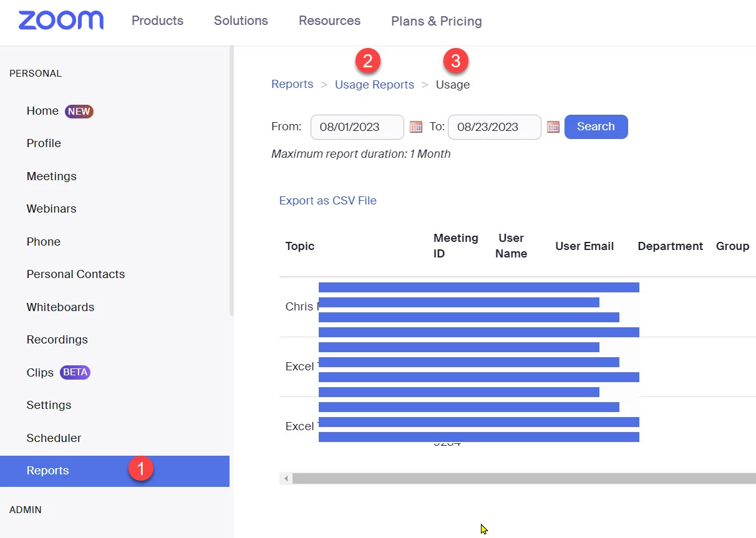Open Webinars in the sidebar

51,209
